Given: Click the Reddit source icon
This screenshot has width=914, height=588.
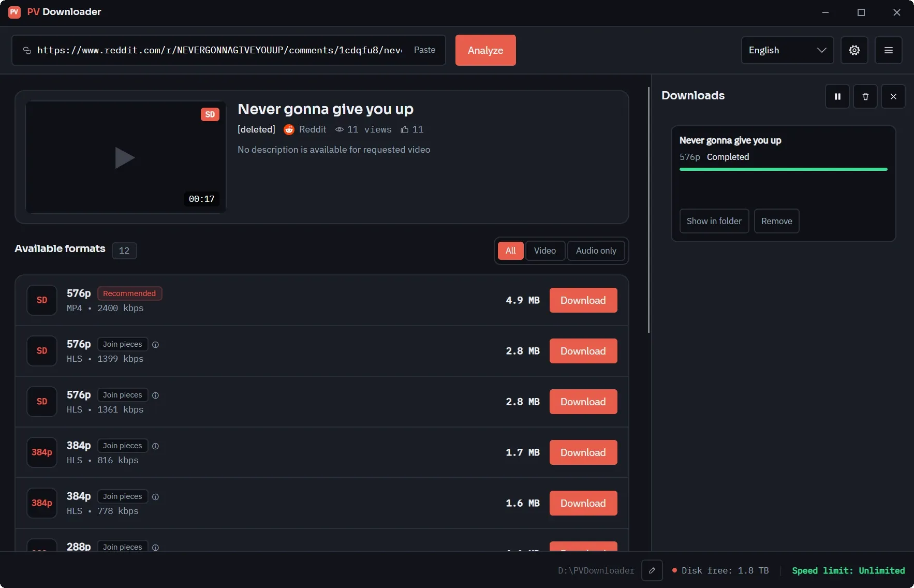Looking at the screenshot, I should [x=289, y=129].
